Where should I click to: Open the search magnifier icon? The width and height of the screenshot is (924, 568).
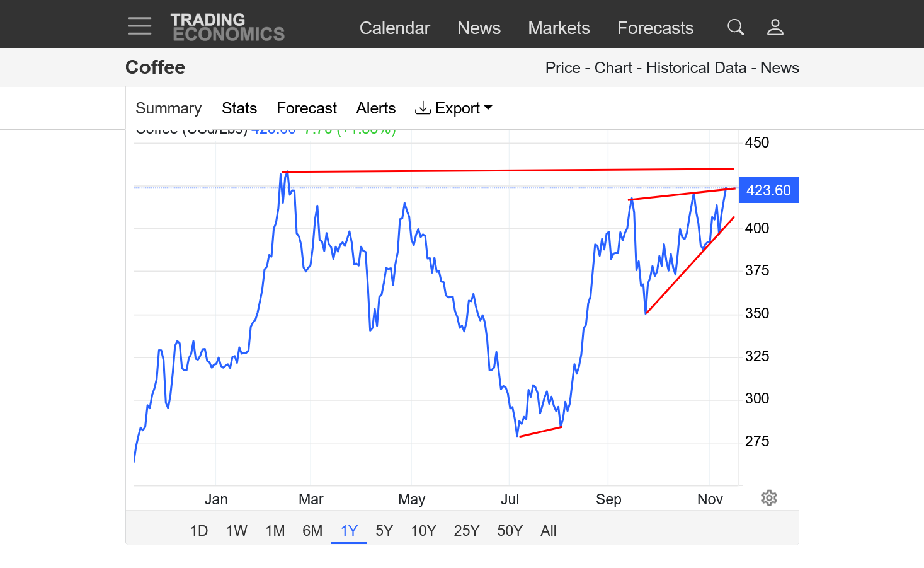click(735, 27)
